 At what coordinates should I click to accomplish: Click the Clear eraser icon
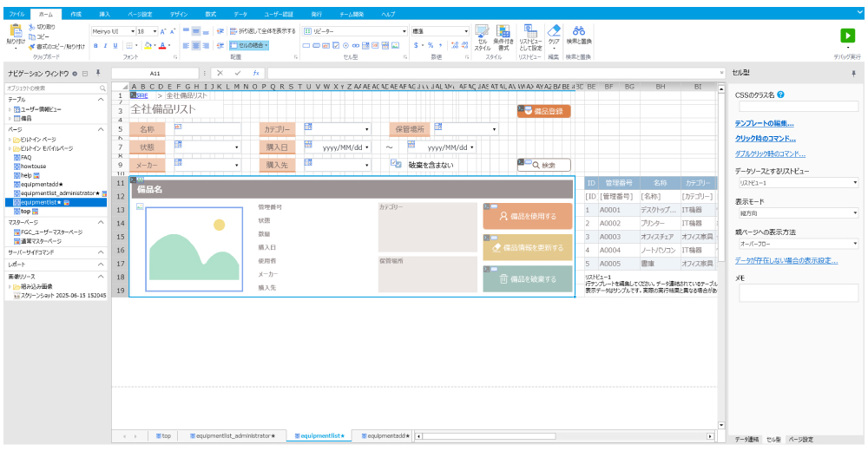pyautogui.click(x=554, y=31)
